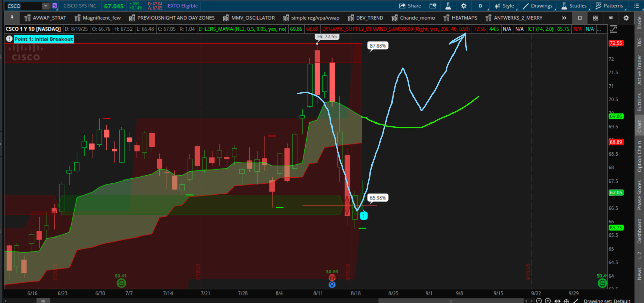Viewport: 644px width, 303px height.
Task: Click the 87.88% chart bubble
Action: [378, 46]
